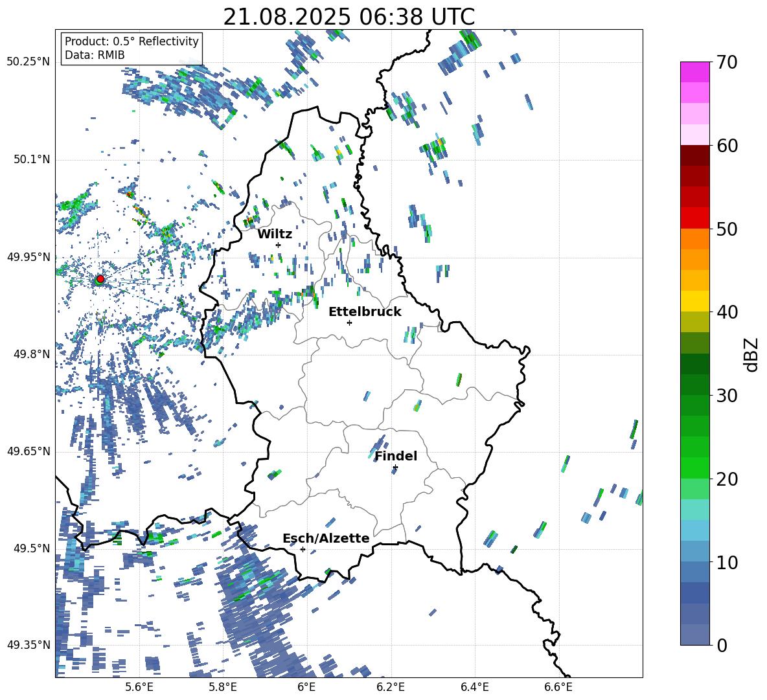Click the 6°E longitude label
Screen dimensions: 767x700
point(306,687)
